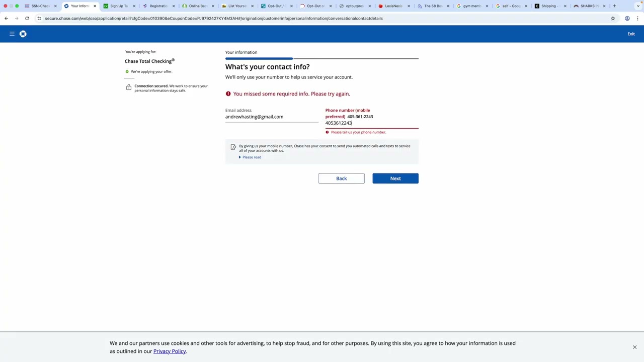644x362 pixels.
Task: Click the application progress bar
Action: tap(322, 58)
